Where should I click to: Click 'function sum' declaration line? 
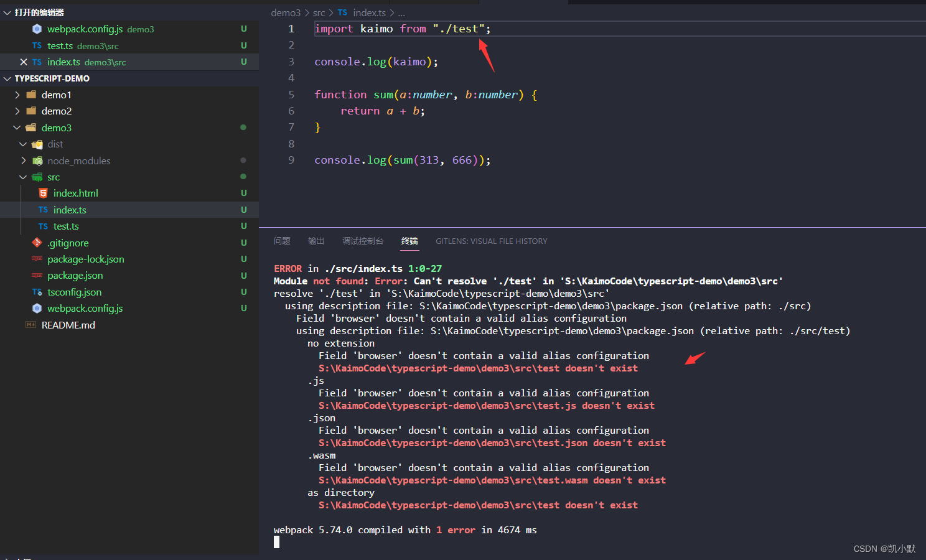(426, 95)
